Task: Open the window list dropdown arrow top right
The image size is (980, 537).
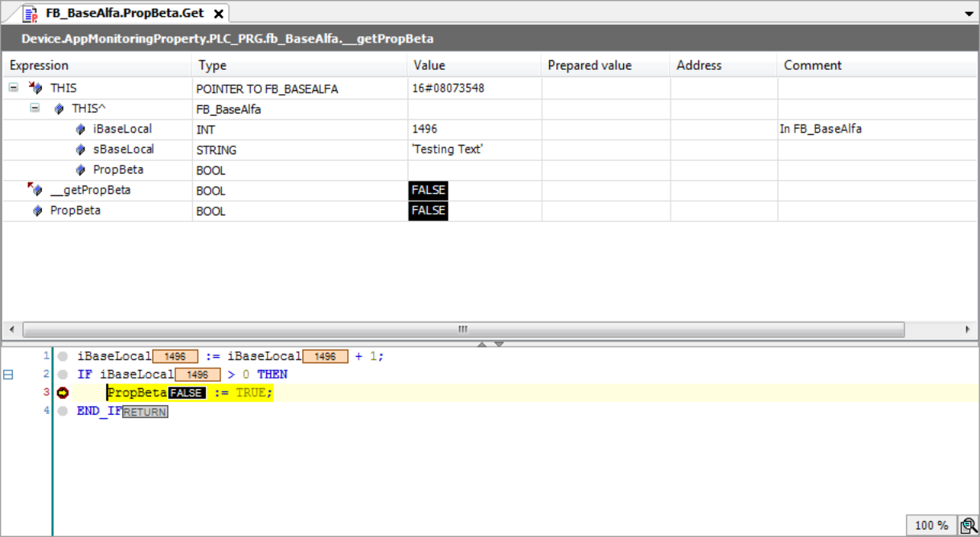Action: point(969,13)
